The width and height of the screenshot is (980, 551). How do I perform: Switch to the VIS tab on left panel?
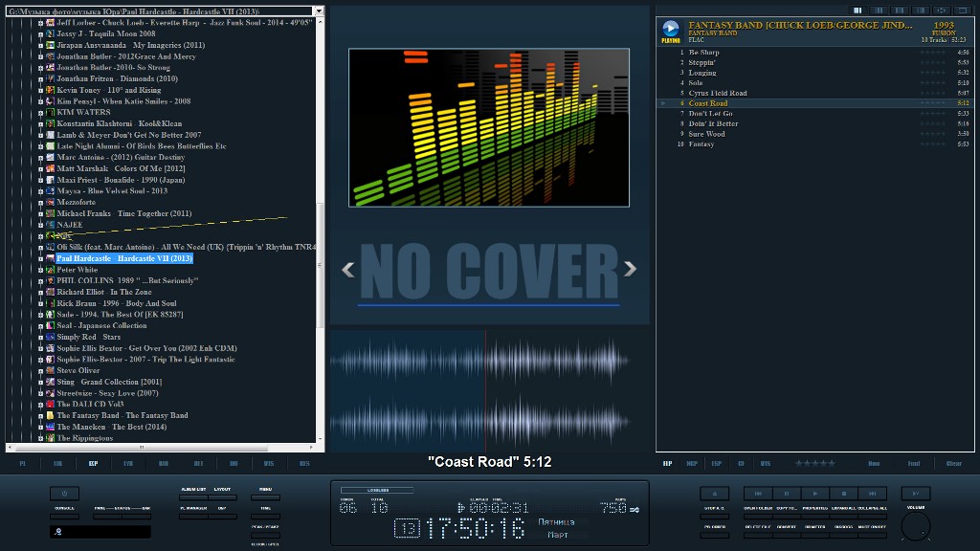click(x=269, y=464)
